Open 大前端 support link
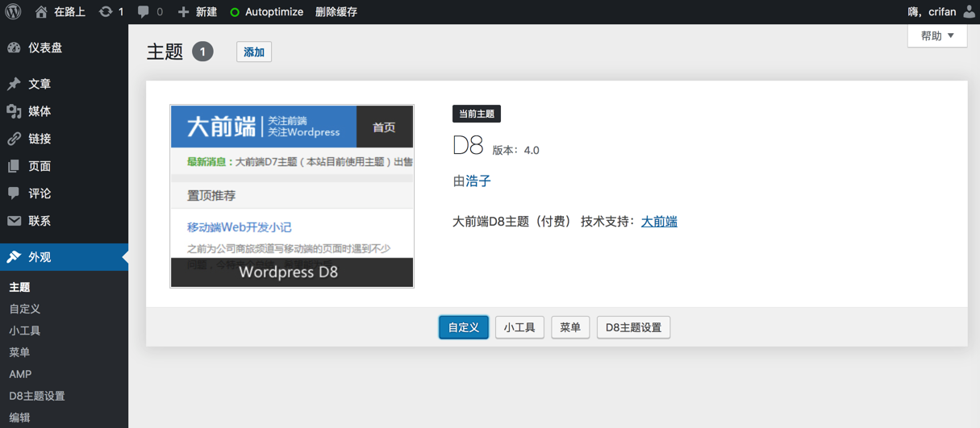 tap(659, 222)
